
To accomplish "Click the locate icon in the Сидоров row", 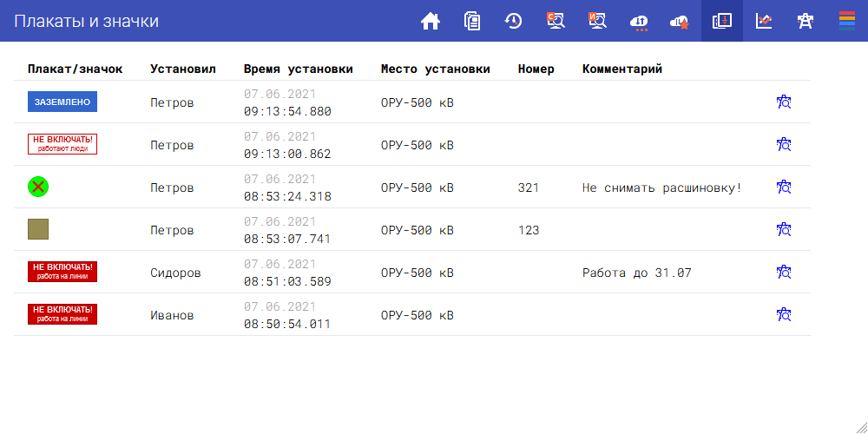I will tap(784, 273).
